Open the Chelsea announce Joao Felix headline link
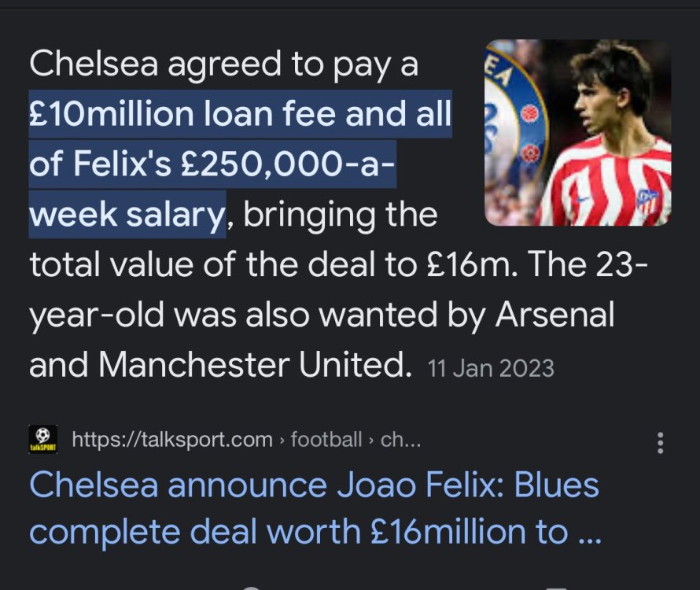 pos(315,508)
